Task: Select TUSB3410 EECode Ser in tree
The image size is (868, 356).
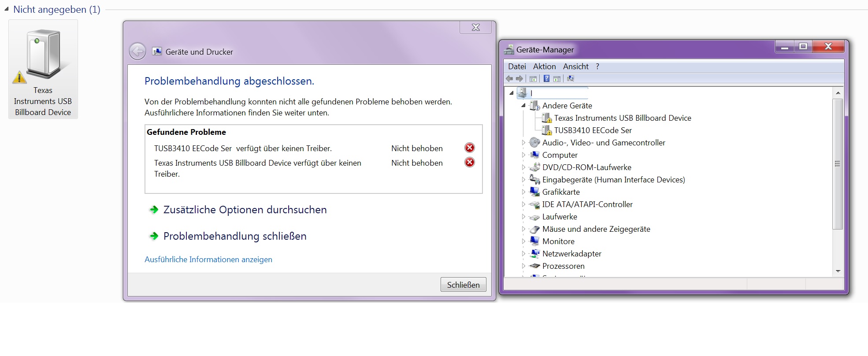Action: pyautogui.click(x=593, y=130)
